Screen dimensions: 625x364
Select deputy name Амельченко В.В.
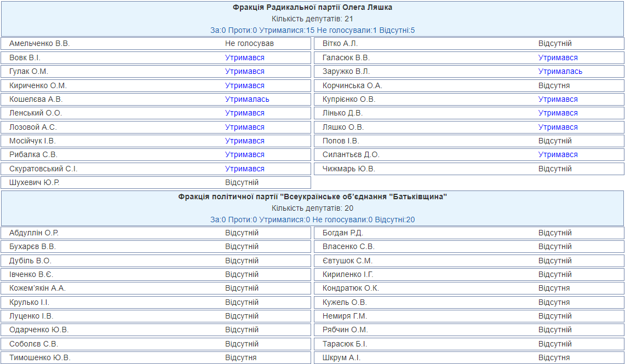pos(39,43)
